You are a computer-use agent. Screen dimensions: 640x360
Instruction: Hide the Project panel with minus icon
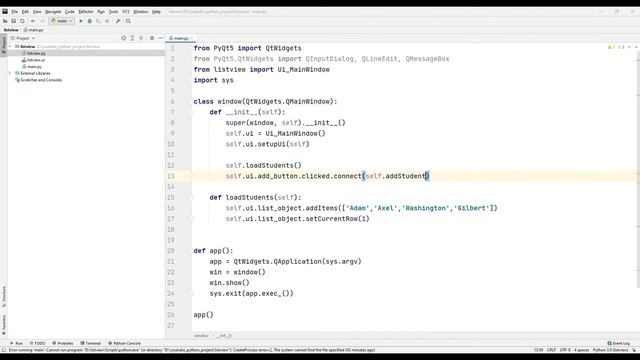coord(160,38)
